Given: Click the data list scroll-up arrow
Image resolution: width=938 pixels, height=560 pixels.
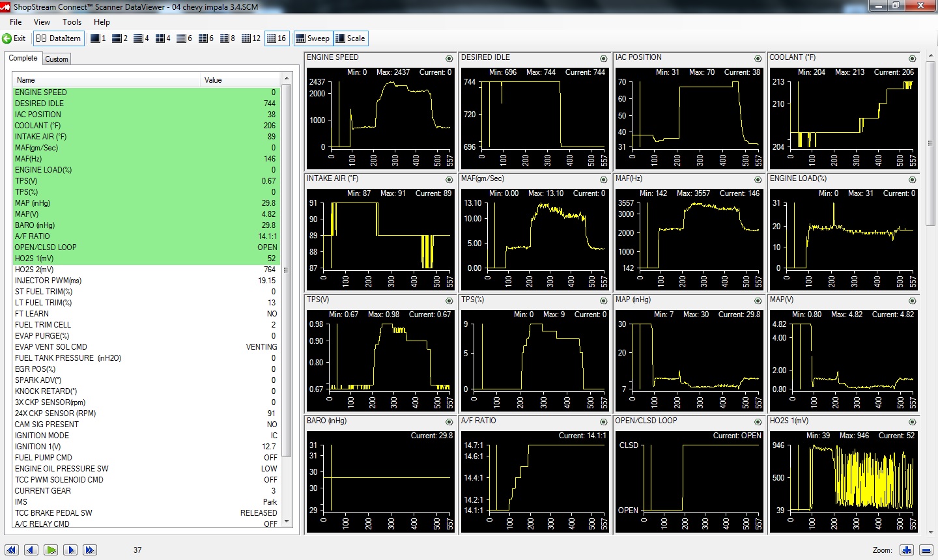Looking at the screenshot, I should coord(286,79).
